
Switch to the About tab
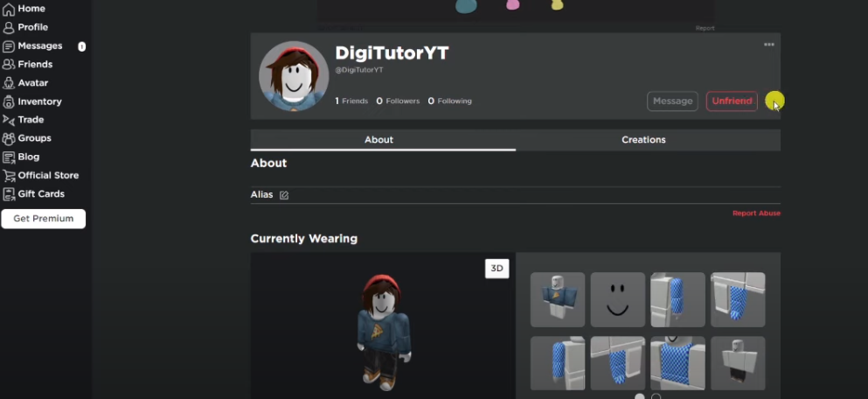coord(383,140)
